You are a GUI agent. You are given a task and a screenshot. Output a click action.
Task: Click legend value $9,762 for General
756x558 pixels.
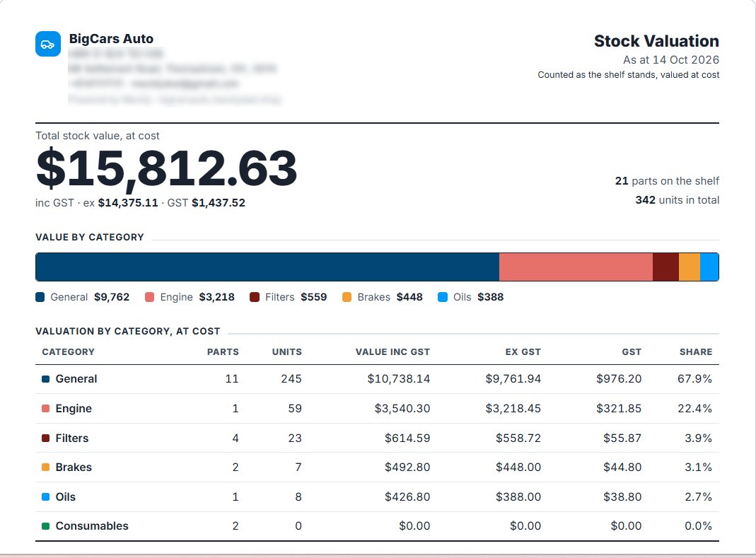(112, 297)
